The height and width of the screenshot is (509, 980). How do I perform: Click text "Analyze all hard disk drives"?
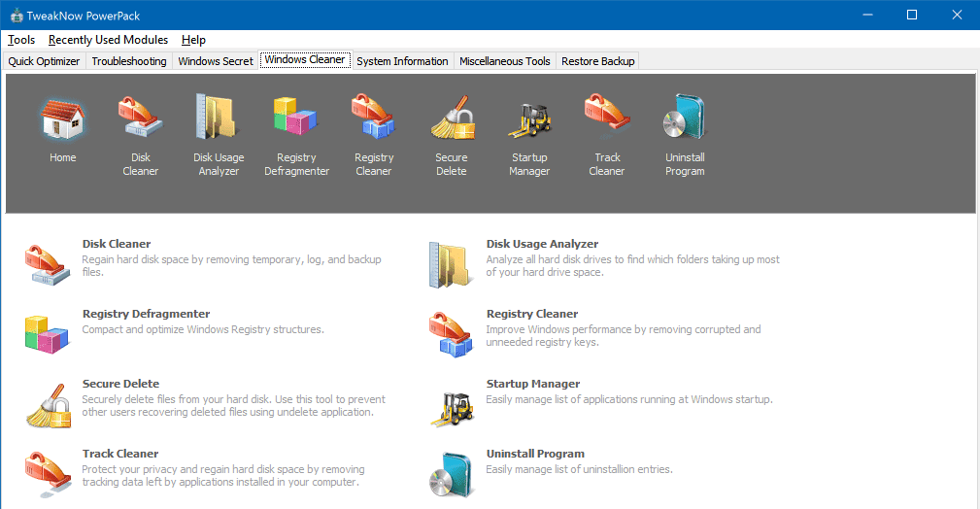coord(550,259)
